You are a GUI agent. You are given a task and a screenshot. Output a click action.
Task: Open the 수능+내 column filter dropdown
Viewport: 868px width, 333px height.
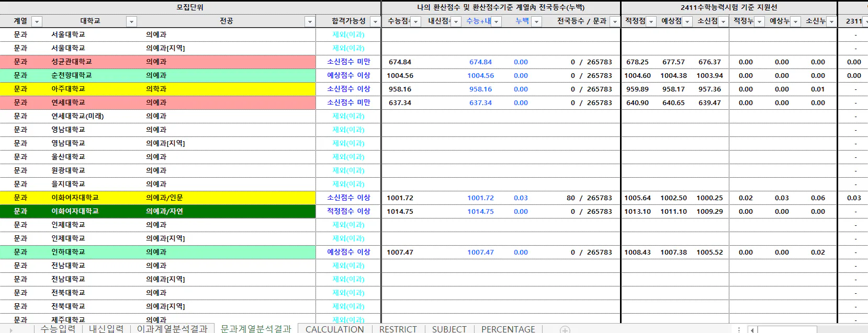(497, 21)
